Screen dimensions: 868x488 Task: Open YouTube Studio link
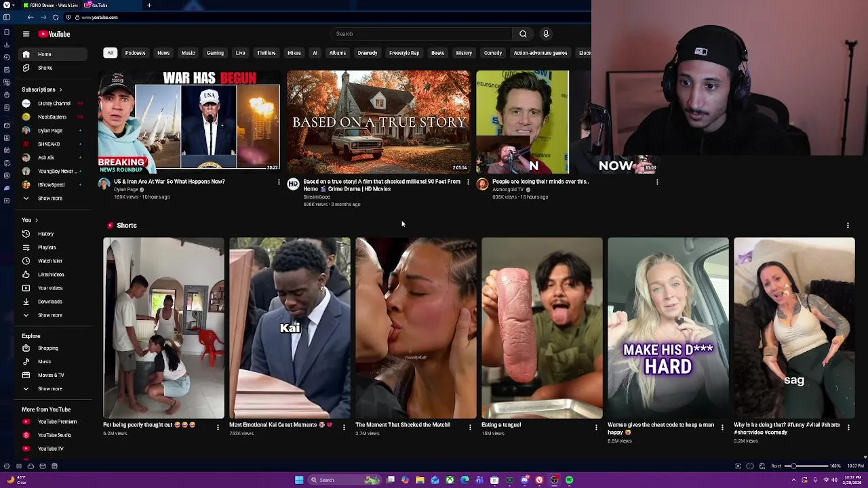coord(54,435)
